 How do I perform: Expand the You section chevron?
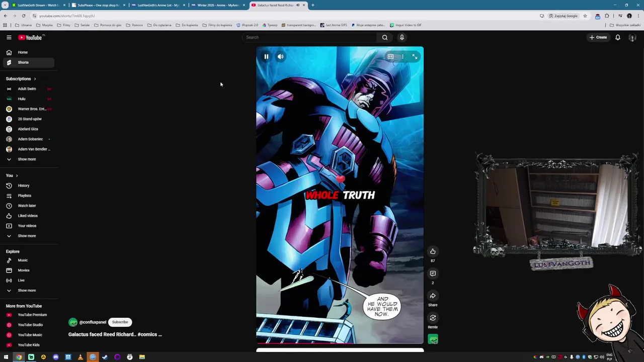(x=17, y=175)
